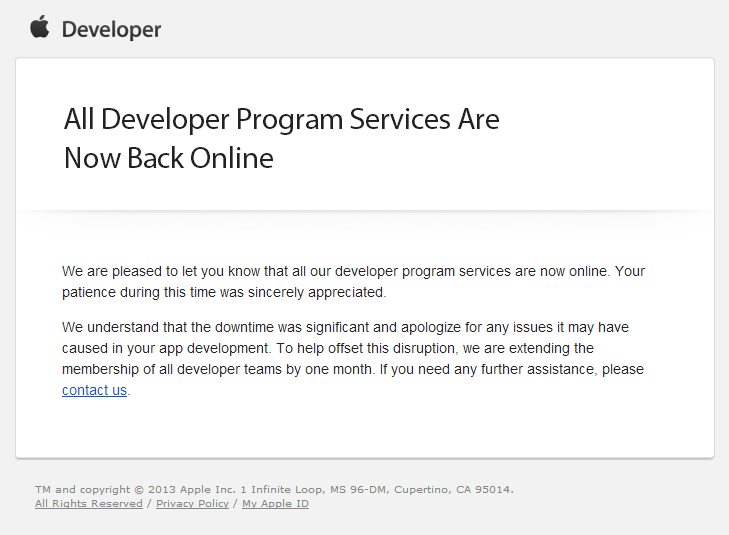Click the heading line "Now Back Online"

click(x=169, y=158)
